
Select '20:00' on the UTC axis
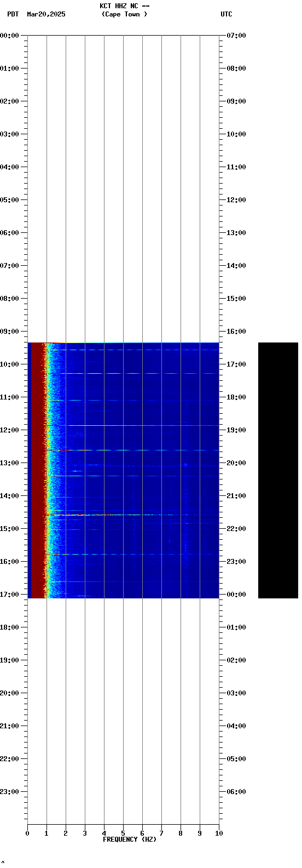click(236, 463)
